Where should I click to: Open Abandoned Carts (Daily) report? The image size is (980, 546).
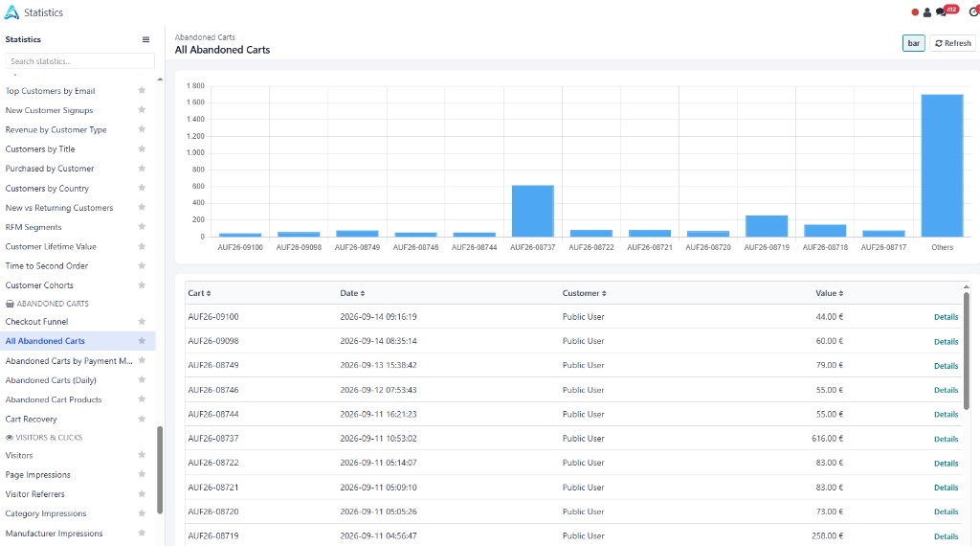coord(51,380)
